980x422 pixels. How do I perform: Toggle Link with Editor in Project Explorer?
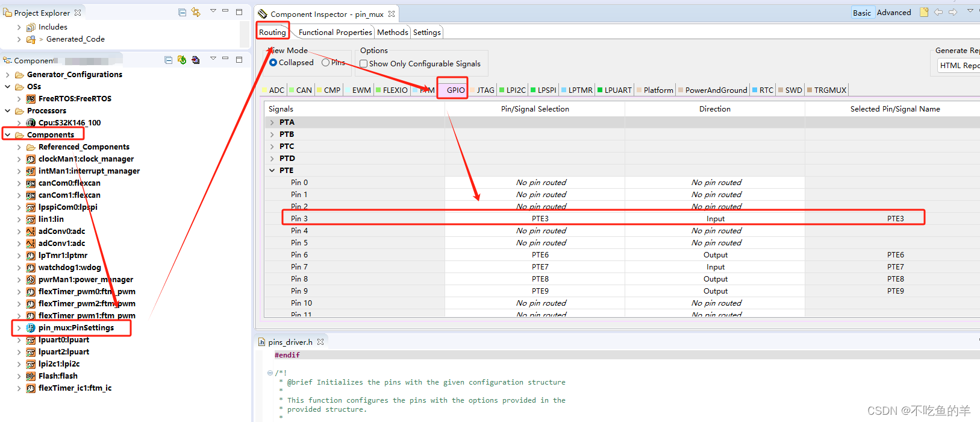196,12
